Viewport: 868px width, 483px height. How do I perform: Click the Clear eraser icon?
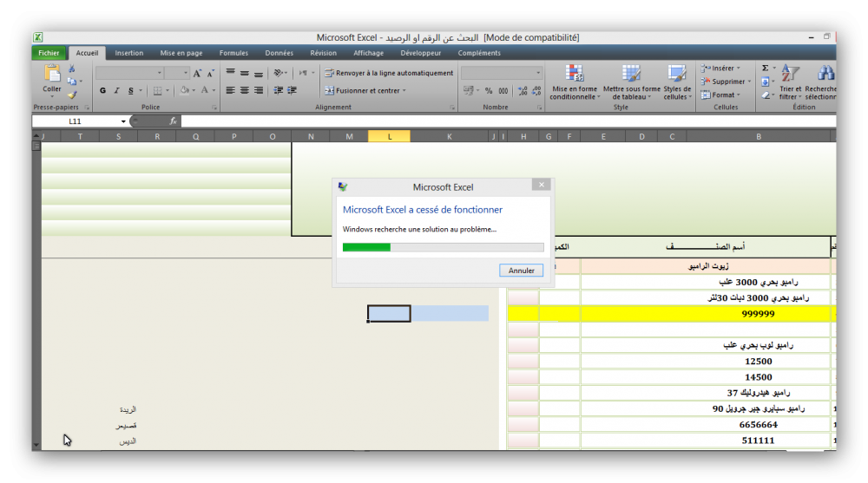[x=765, y=95]
